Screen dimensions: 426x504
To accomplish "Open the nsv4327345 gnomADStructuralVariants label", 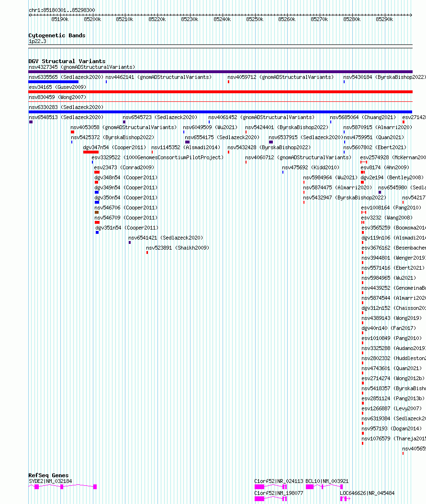I will click(82, 67).
